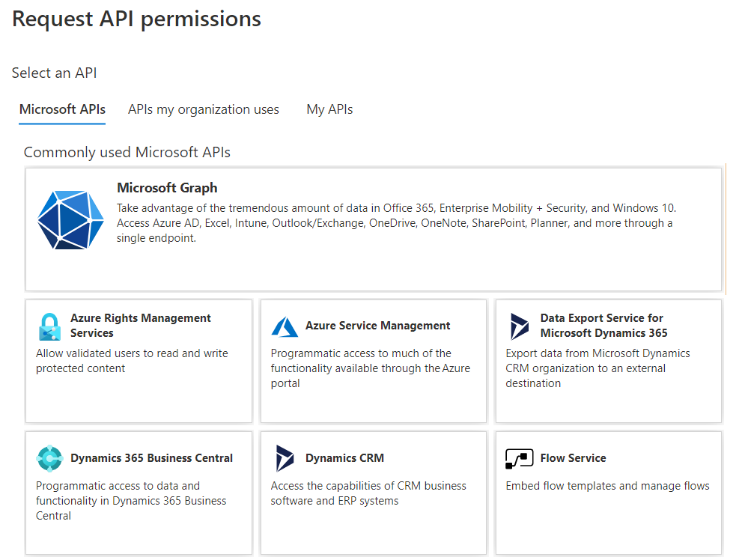Switch to the Microsoft APIs tab
The width and height of the screenshot is (742, 560).
pyautogui.click(x=62, y=109)
